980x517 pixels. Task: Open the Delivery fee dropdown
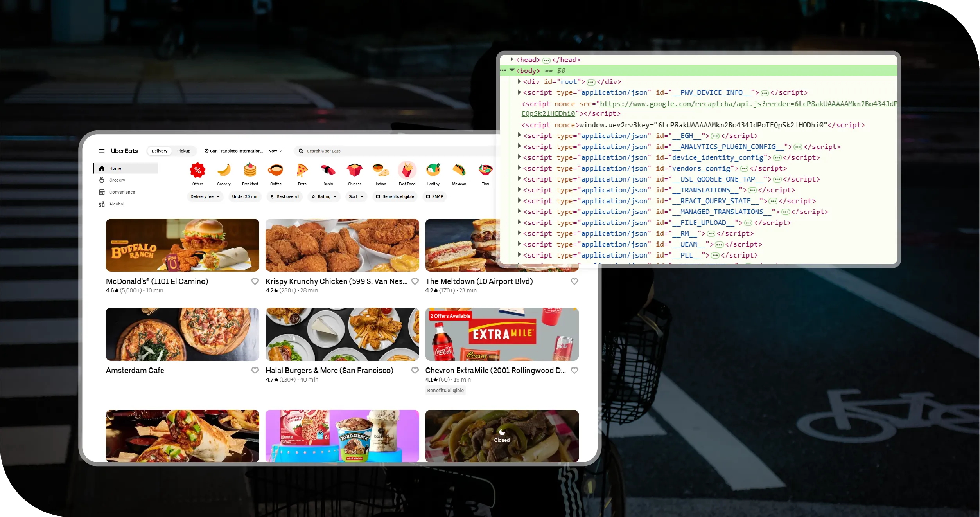coord(205,197)
